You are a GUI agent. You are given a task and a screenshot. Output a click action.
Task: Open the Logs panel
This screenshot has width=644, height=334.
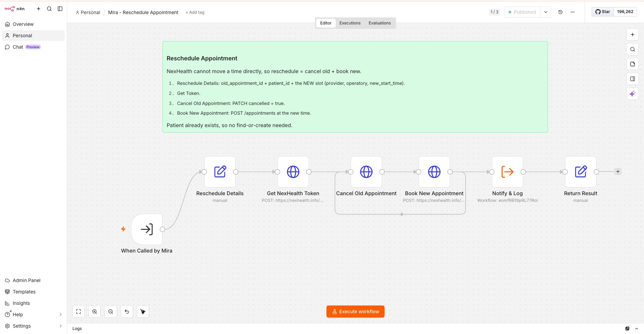(77, 329)
